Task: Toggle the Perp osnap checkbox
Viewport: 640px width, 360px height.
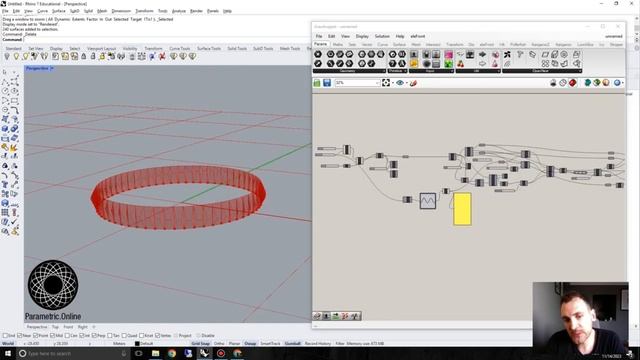Action: point(94,336)
